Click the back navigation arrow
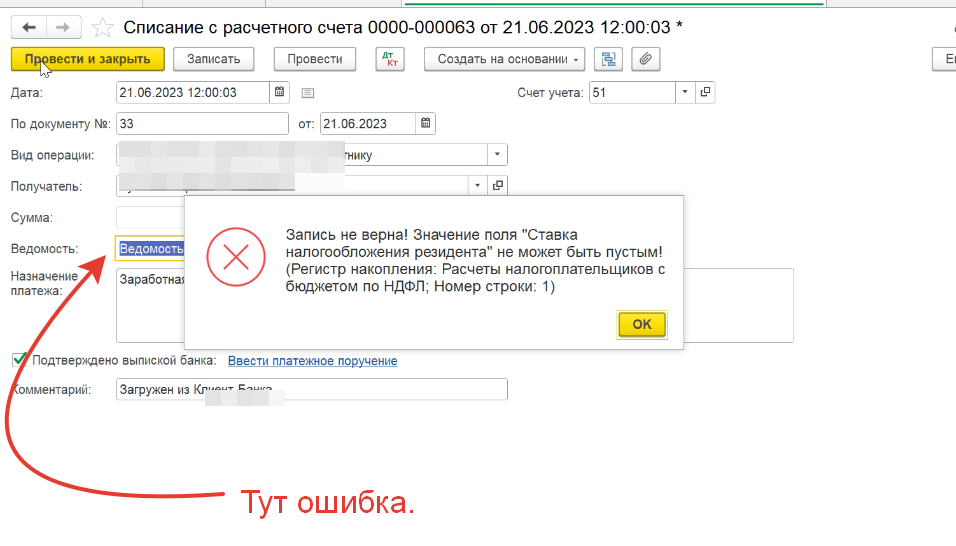The width and height of the screenshot is (956, 546). point(28,27)
